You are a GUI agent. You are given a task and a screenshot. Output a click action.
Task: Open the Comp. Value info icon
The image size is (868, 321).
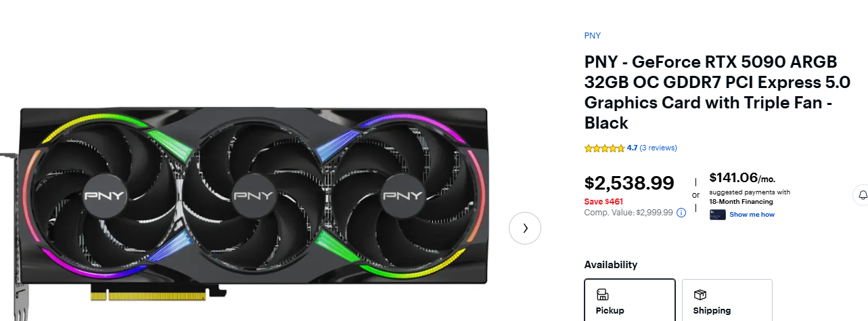681,213
